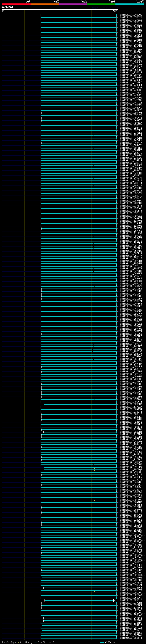Click the red 20% identity color segment

point(16,4)
